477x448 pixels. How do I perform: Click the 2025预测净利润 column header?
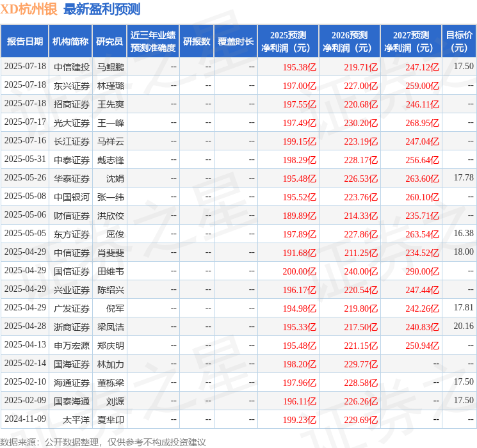(288, 42)
